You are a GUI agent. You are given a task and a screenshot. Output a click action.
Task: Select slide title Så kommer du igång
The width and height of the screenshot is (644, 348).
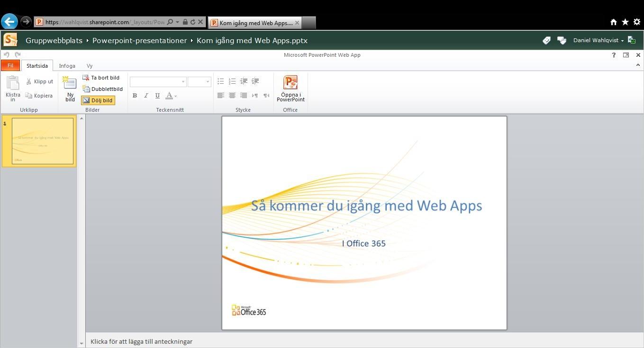tap(366, 205)
